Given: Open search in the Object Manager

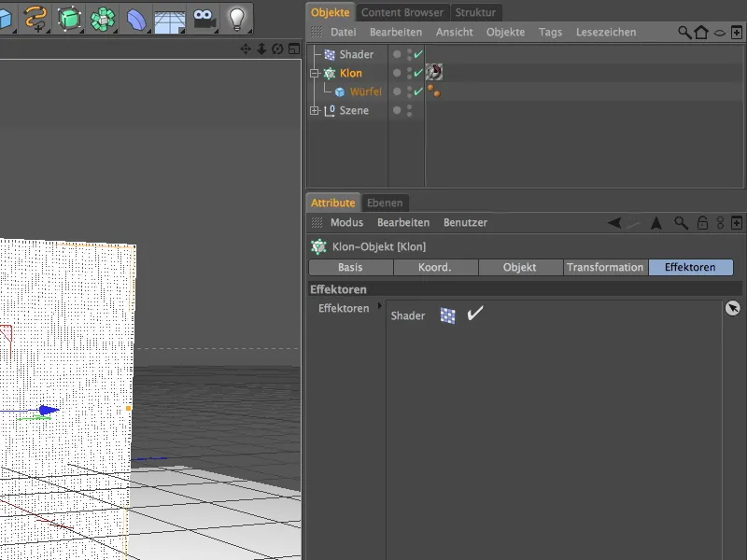Looking at the screenshot, I should (x=684, y=33).
